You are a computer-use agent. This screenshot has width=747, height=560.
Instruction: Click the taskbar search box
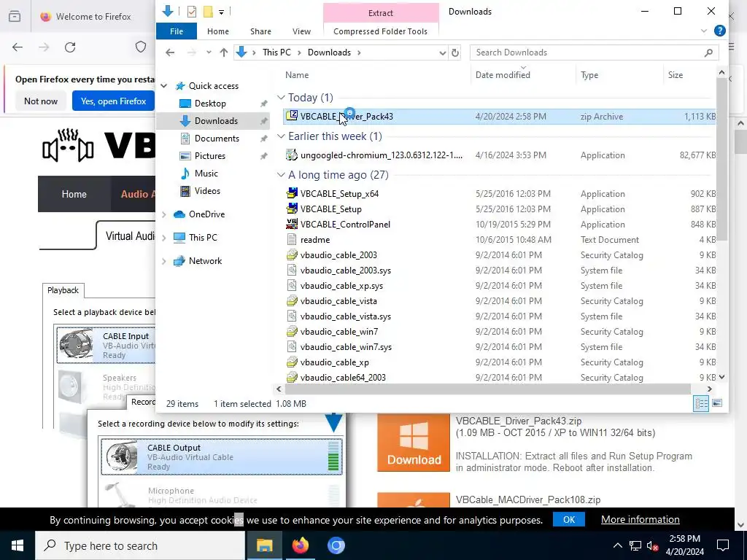[140, 545]
